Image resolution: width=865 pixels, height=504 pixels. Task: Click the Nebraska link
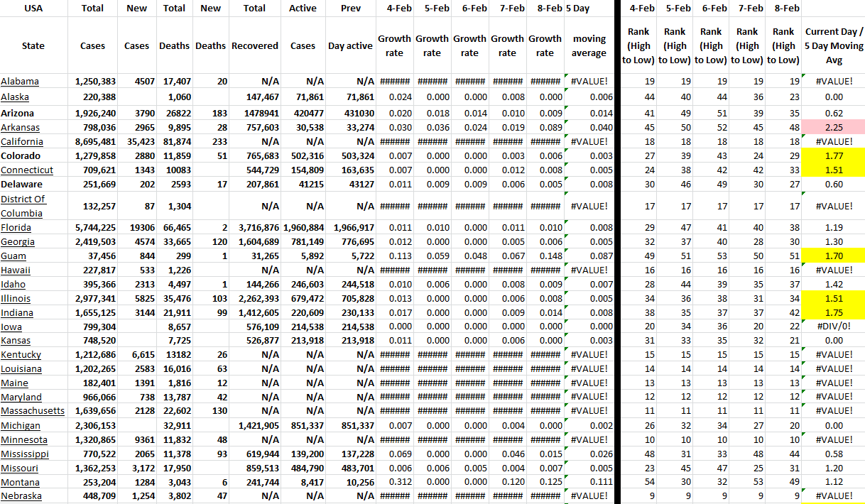pyautogui.click(x=21, y=496)
